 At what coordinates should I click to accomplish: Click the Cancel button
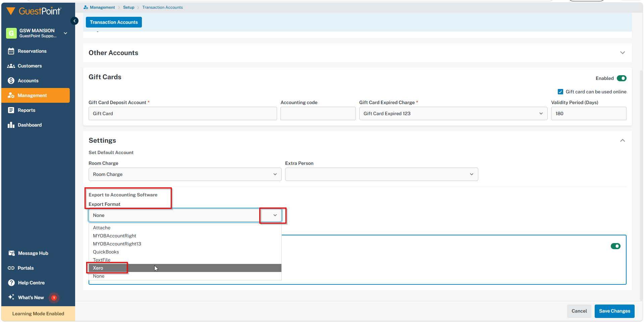tap(579, 311)
